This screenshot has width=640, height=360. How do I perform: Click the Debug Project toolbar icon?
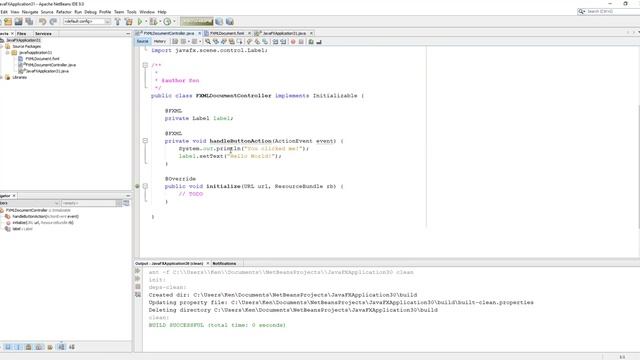click(153, 21)
